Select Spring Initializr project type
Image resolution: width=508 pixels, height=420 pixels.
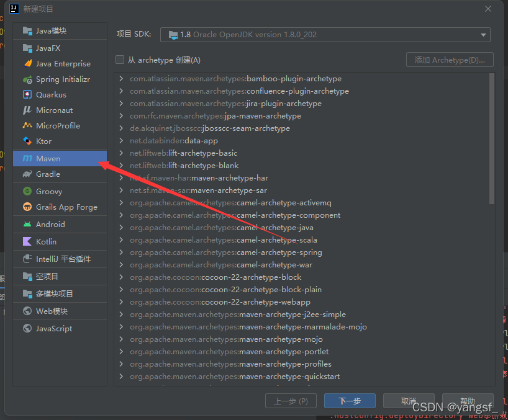(60, 79)
